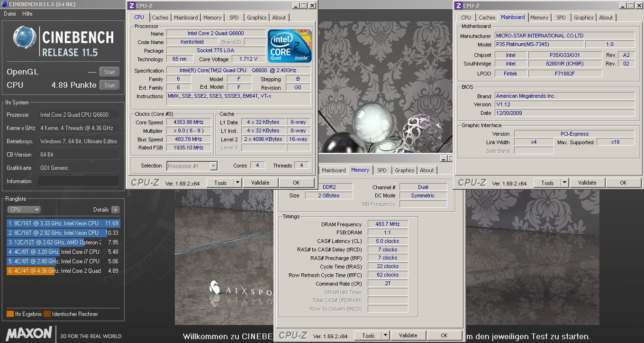
Task: Select ranking entry 4C/8T @ 2.80 GHz
Action: 63,261
